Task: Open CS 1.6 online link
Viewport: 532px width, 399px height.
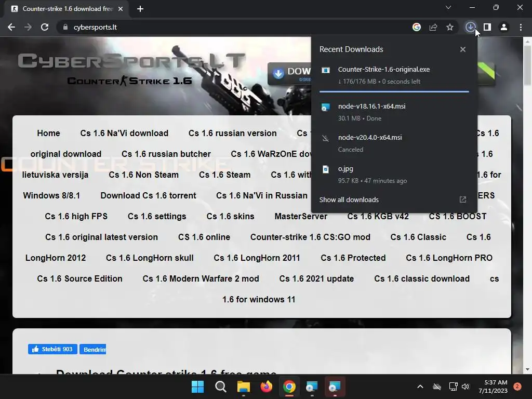Action: point(204,237)
